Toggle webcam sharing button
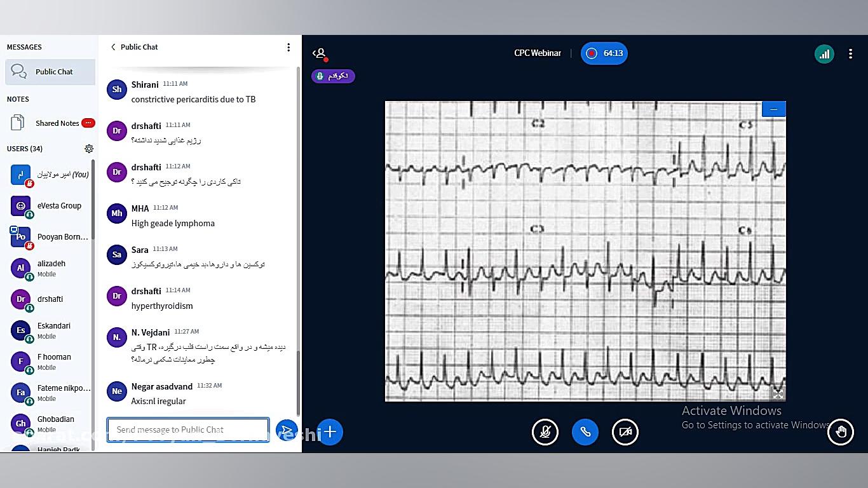Viewport: 868px width, 488px height. coord(625,432)
